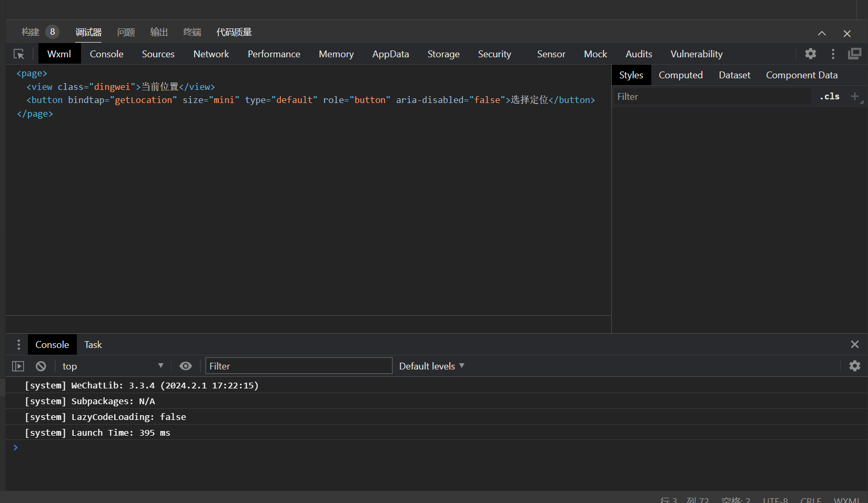The width and height of the screenshot is (868, 503).
Task: Switch to the 终端 tab
Action: point(192,32)
